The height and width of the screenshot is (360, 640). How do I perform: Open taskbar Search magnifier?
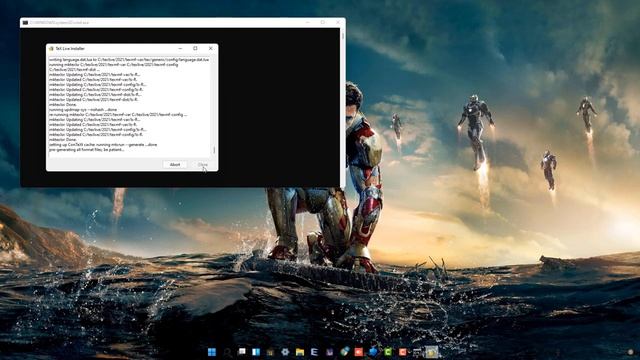tap(227, 352)
